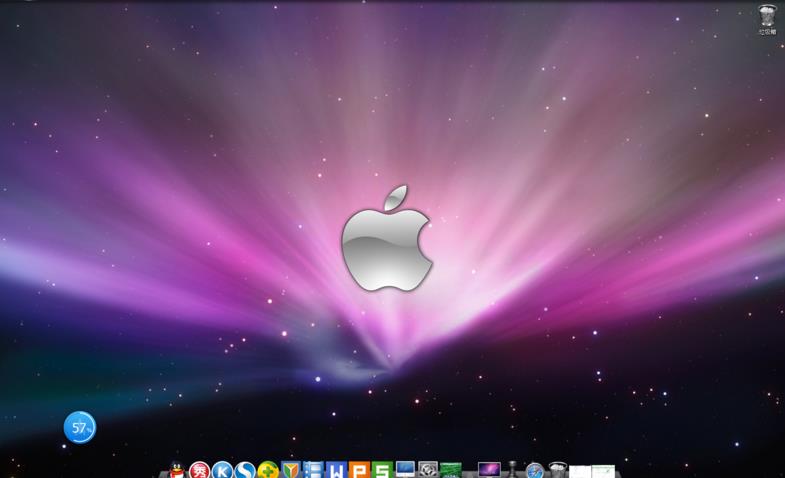This screenshot has width=785, height=478.
Task: Open the trash can icon in dock
Action: coord(557,470)
